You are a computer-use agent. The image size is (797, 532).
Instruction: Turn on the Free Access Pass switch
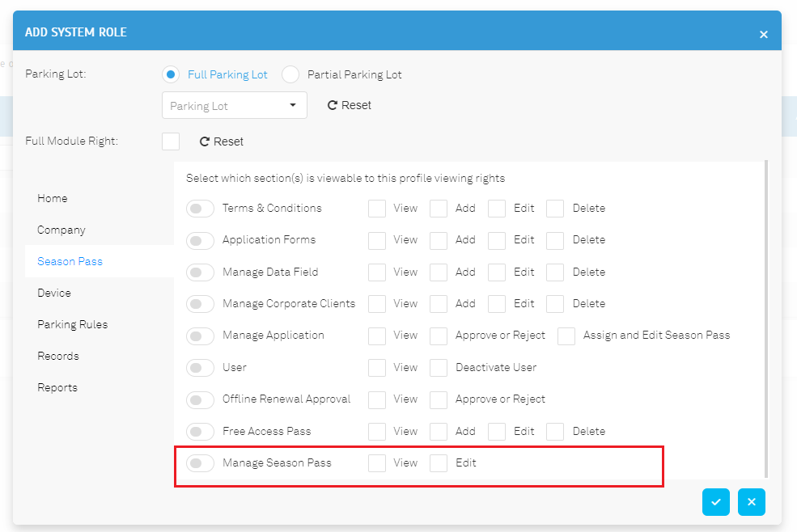coord(200,432)
